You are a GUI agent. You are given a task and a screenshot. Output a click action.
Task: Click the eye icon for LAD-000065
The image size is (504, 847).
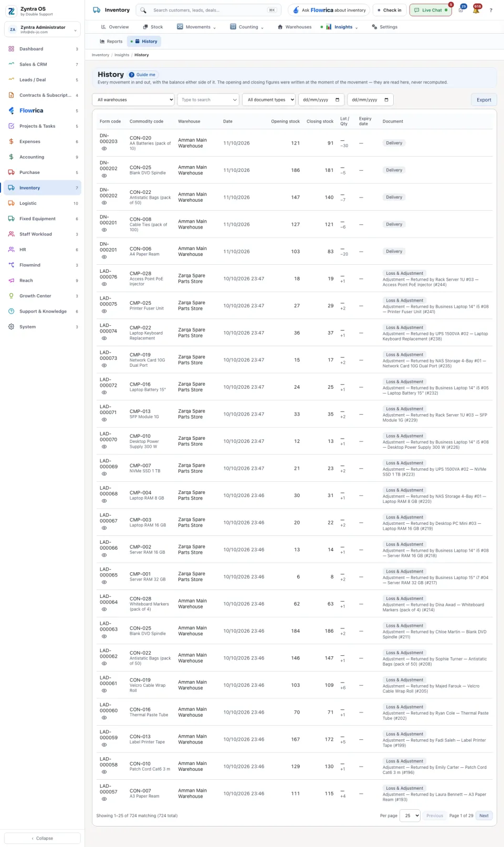click(x=104, y=582)
